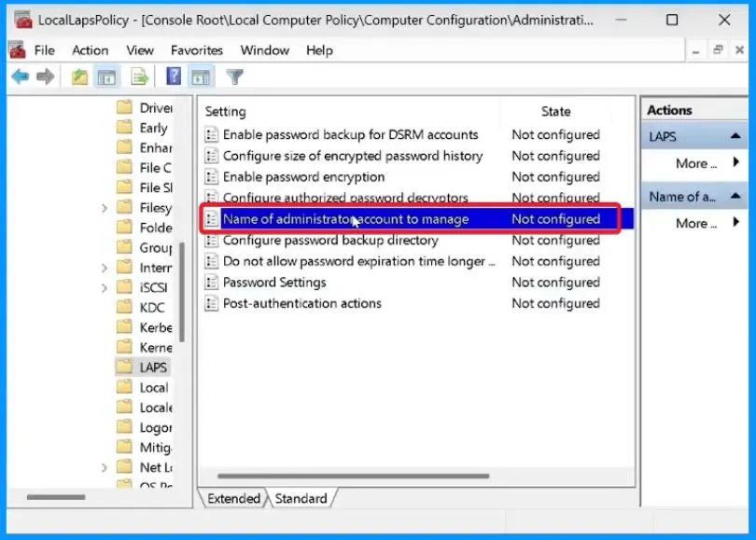Restore the inner MDI child window
The image size is (756, 540).
pos(718,49)
